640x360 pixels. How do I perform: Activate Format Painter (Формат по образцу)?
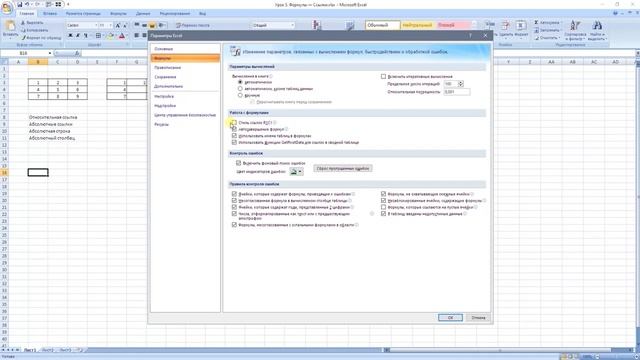(41, 38)
